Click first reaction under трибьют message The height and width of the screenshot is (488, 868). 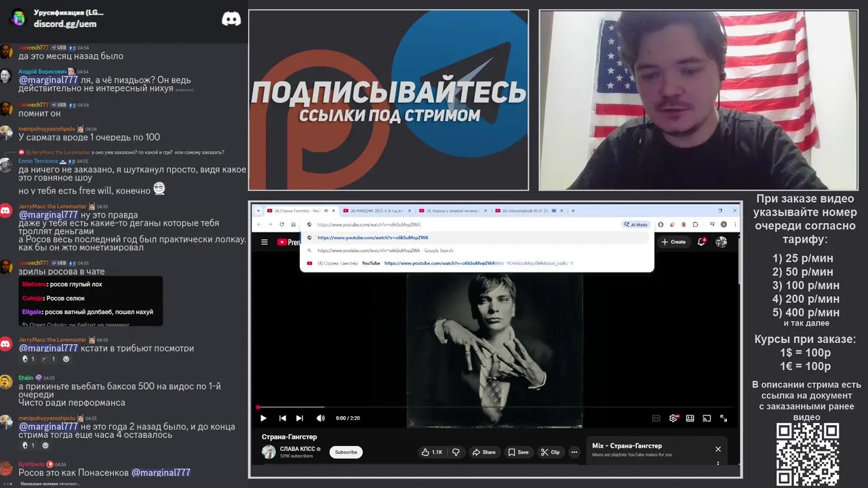pos(28,359)
